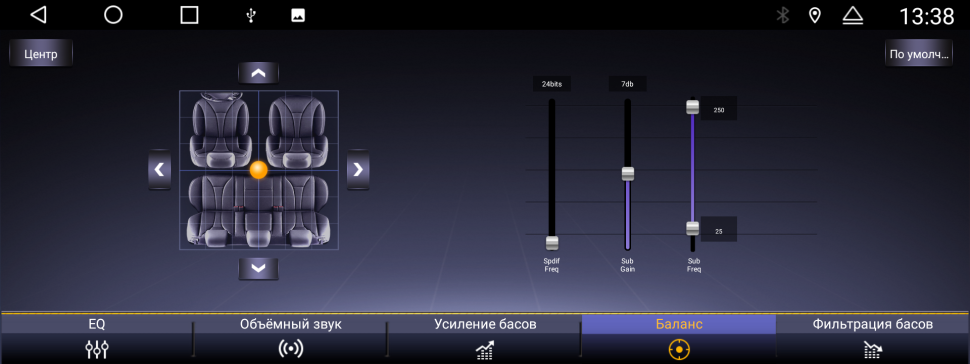
Task: Click the eject triangle icon in status bar
Action: coord(852,15)
